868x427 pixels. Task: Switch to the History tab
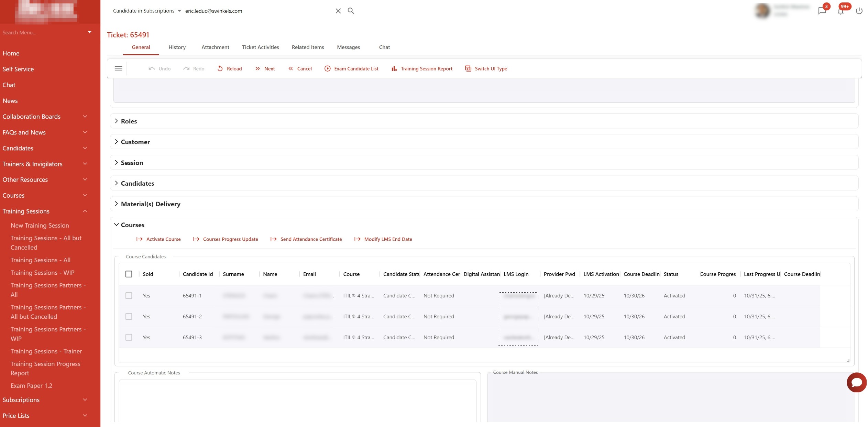(x=177, y=47)
